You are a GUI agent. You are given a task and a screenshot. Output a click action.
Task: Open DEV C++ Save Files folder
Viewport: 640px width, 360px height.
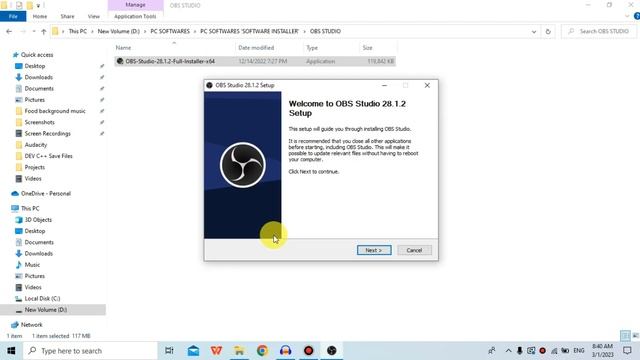coord(48,156)
